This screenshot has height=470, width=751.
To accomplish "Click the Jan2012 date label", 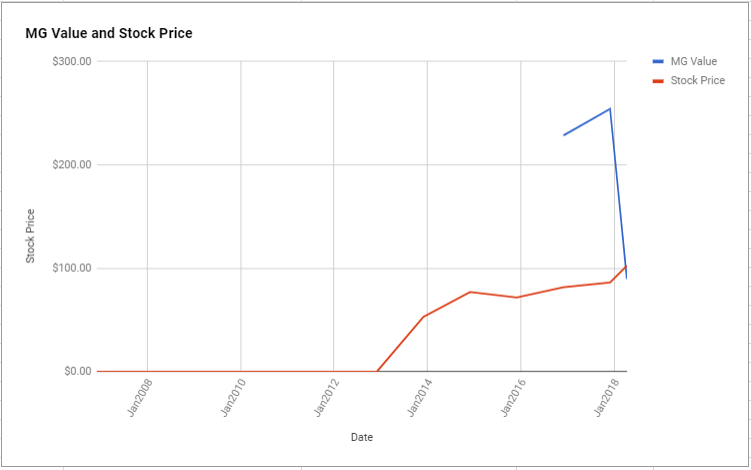I will [x=327, y=398].
